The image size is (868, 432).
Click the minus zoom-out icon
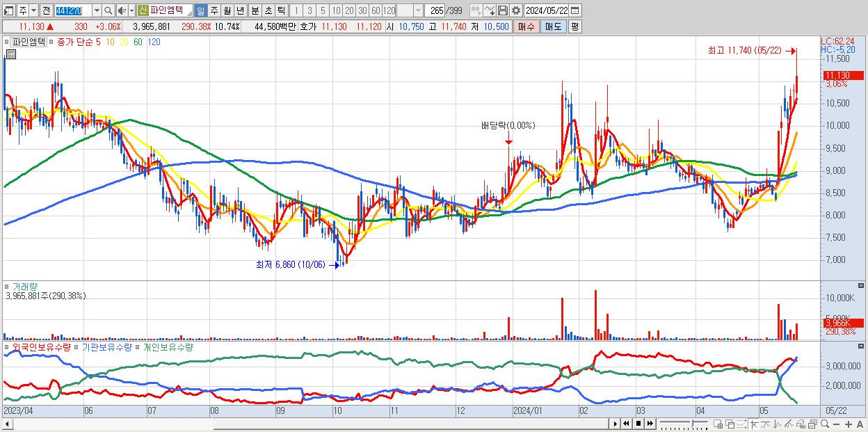click(x=837, y=424)
